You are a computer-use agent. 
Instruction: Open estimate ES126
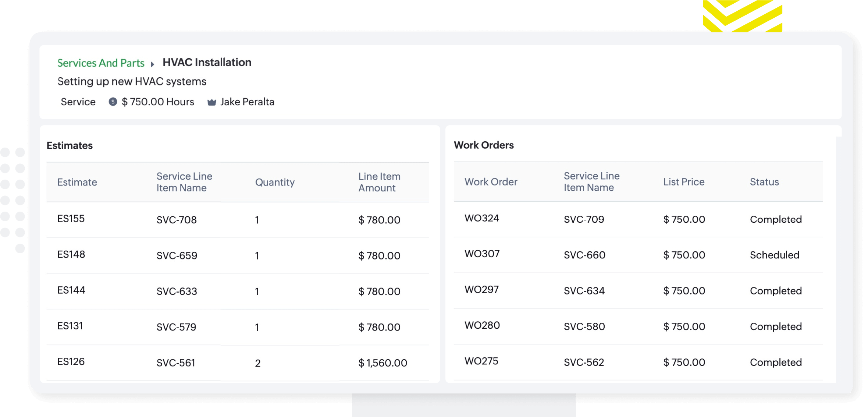pos(71,362)
